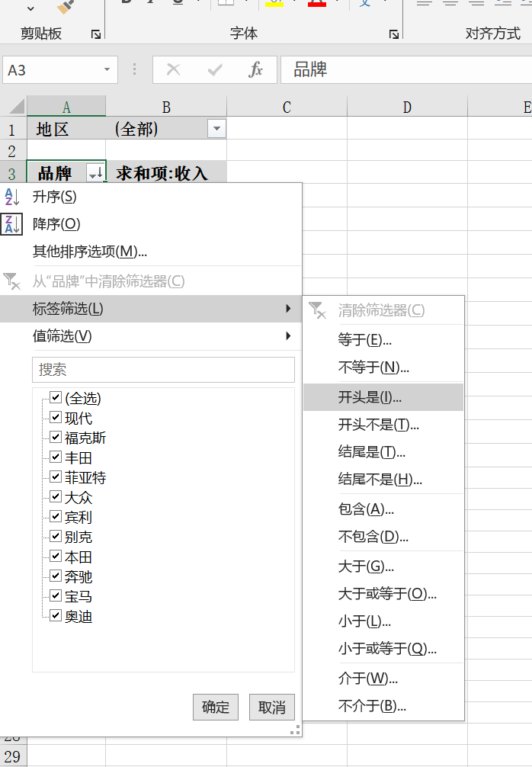Click the formula bar showing 品牌
Image resolution: width=532 pixels, height=767 pixels.
click(405, 69)
